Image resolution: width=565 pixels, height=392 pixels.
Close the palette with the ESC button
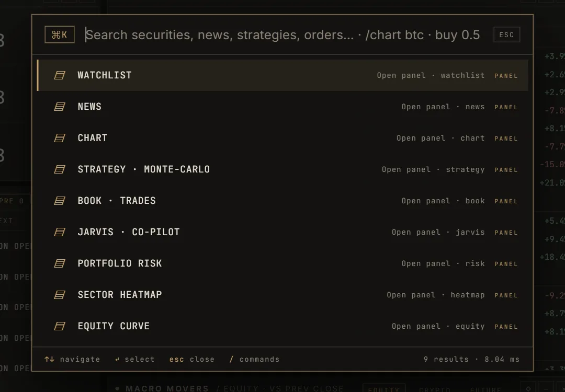pos(506,34)
